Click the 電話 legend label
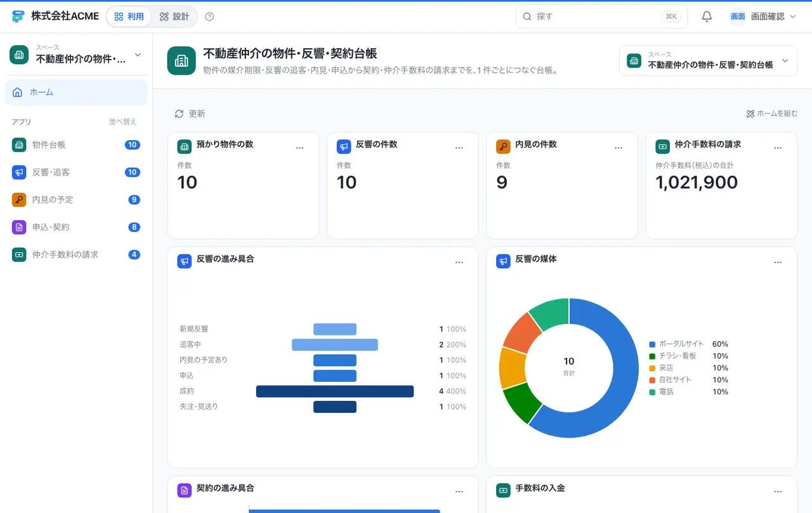812x513 pixels. (666, 392)
